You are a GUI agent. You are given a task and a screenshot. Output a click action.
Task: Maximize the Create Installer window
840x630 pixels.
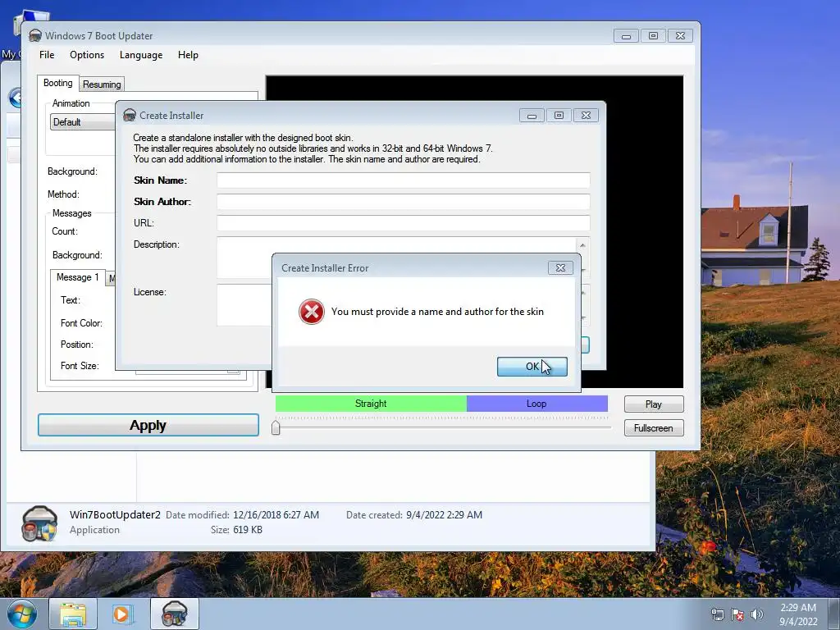click(559, 115)
